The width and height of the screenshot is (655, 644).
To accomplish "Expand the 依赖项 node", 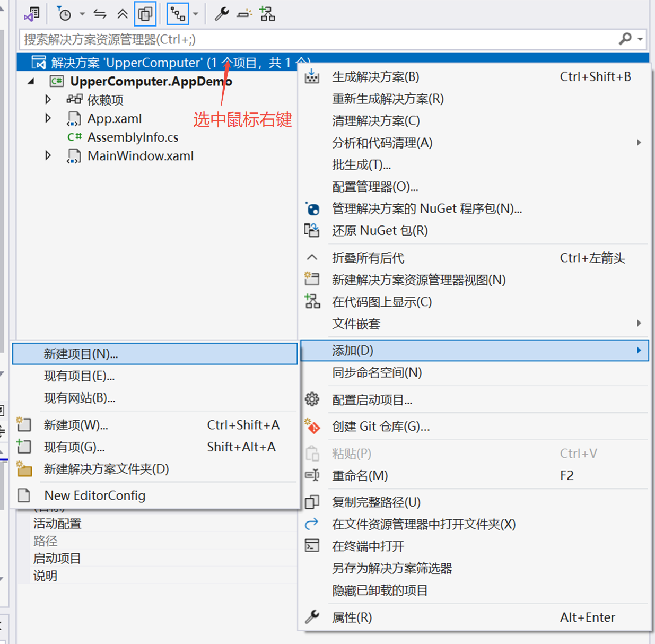I will click(x=48, y=100).
